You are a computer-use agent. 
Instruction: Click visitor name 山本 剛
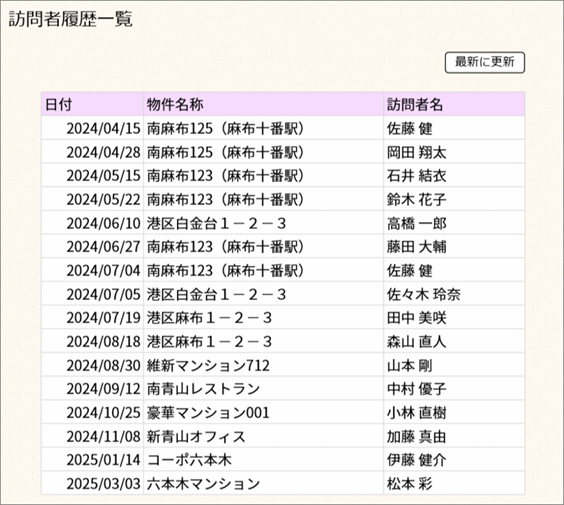pyautogui.click(x=409, y=366)
